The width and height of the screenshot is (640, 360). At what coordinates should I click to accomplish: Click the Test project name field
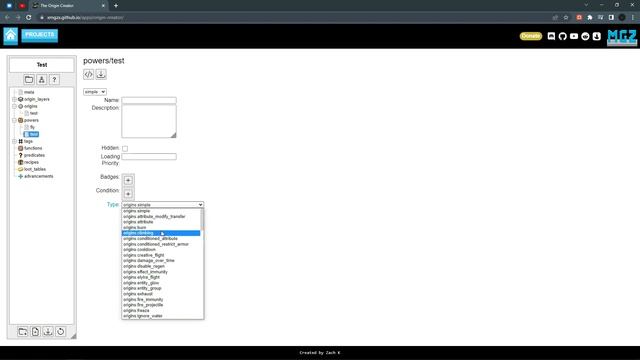pos(42,65)
